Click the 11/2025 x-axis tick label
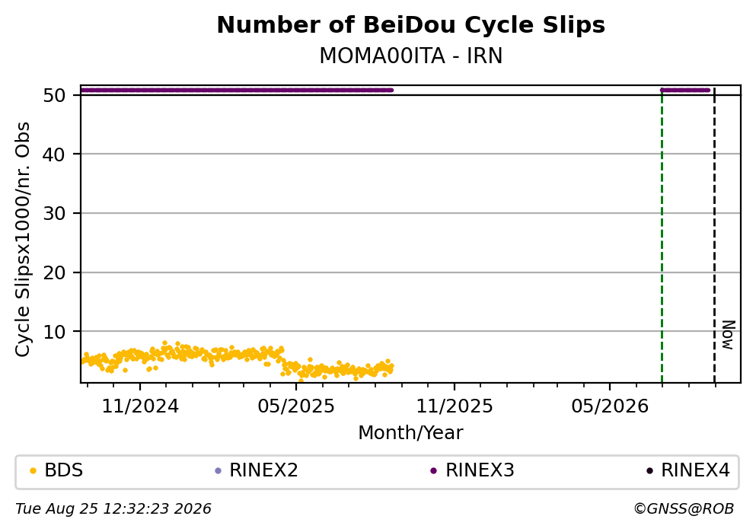756x532 pixels. tap(455, 406)
